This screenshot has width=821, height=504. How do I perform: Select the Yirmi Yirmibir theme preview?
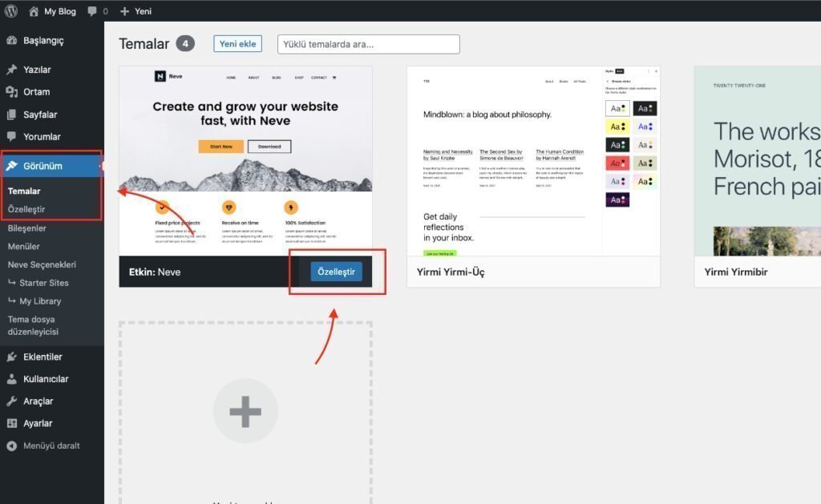tap(758, 161)
